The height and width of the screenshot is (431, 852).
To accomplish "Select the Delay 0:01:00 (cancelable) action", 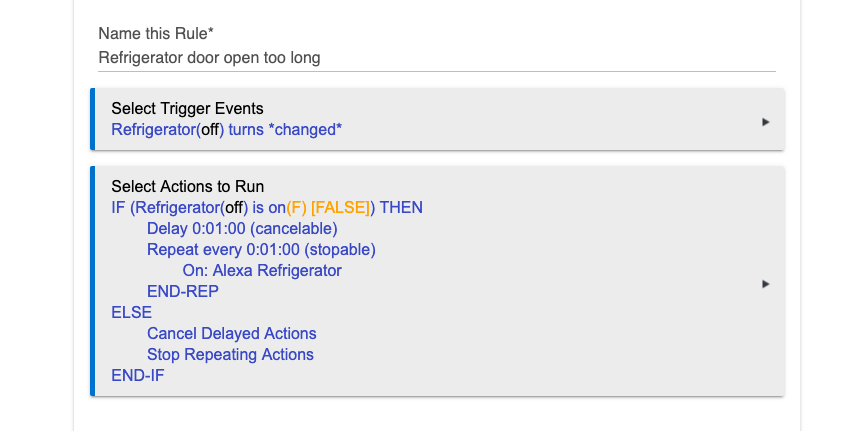I will [242, 228].
